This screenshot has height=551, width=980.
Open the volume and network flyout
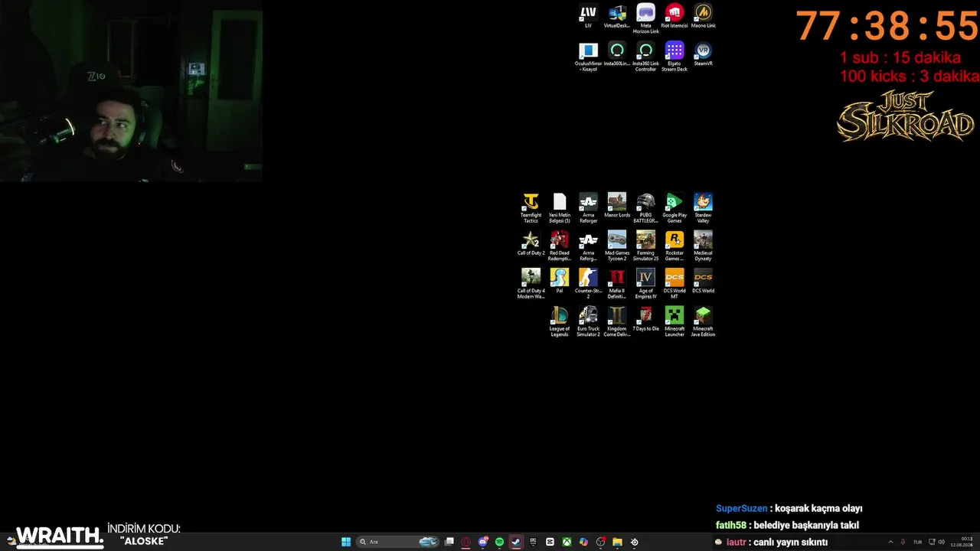pos(937,542)
